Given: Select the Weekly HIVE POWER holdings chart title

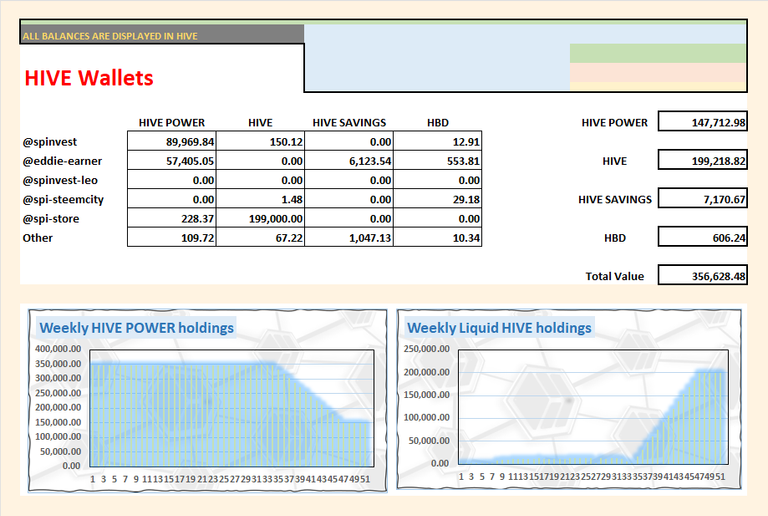Looking at the screenshot, I should click(x=136, y=328).
